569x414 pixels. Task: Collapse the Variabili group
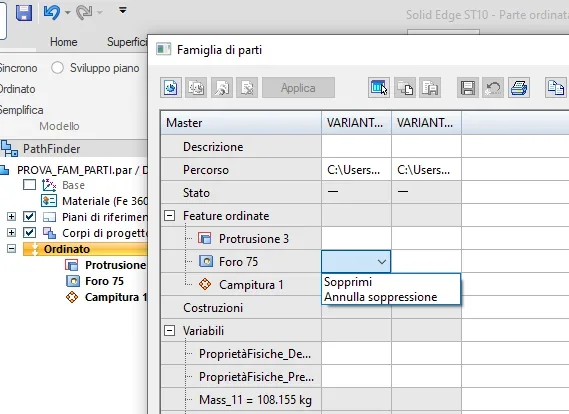(169, 331)
